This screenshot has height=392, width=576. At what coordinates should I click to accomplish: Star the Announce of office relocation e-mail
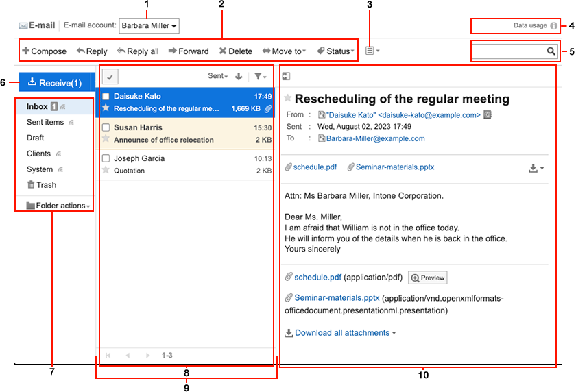point(106,138)
